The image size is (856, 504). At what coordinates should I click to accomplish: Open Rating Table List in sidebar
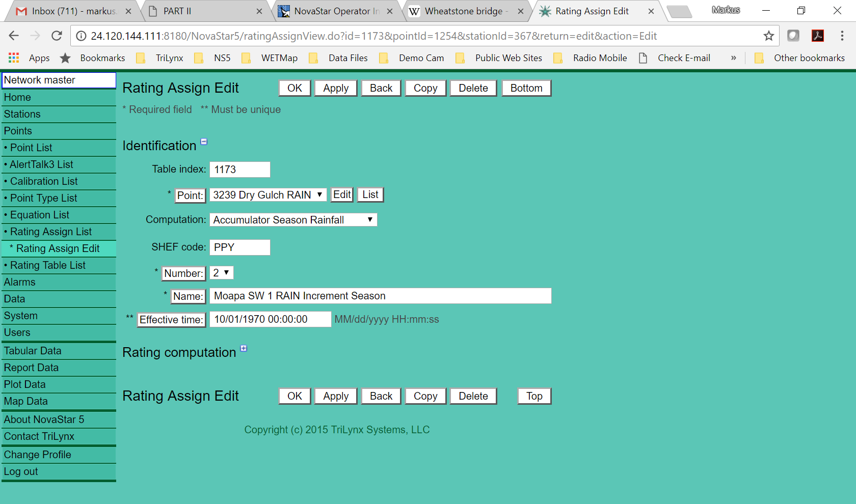coord(47,265)
